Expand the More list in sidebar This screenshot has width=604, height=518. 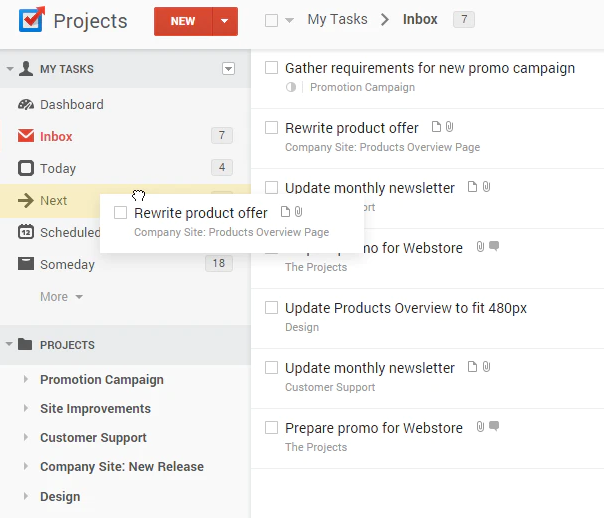click(61, 297)
